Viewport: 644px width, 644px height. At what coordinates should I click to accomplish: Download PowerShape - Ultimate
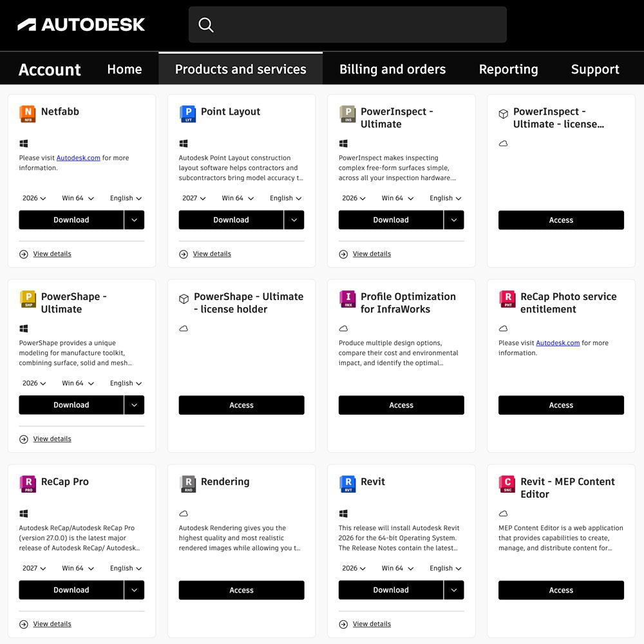point(71,405)
